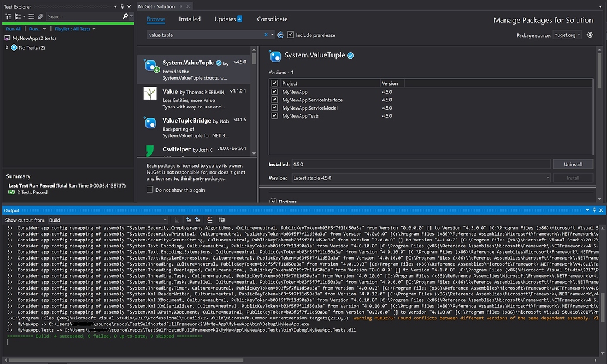Uncheck the MyNewApp project checkbox

coord(274,91)
